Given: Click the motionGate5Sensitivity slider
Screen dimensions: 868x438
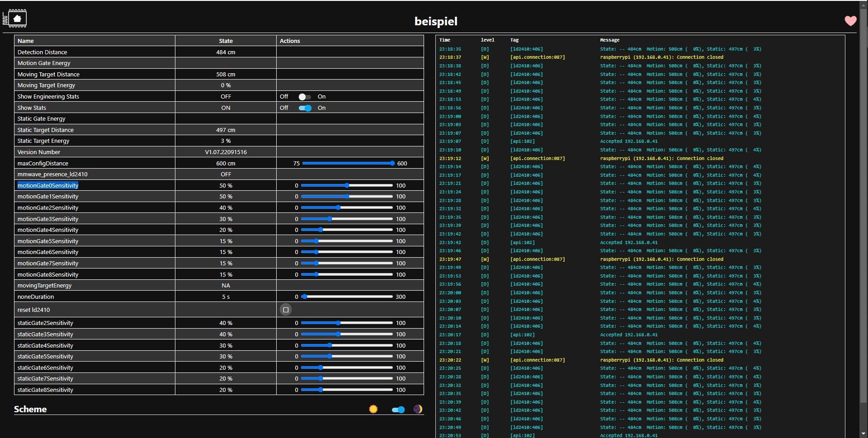Looking at the screenshot, I should pos(347,241).
